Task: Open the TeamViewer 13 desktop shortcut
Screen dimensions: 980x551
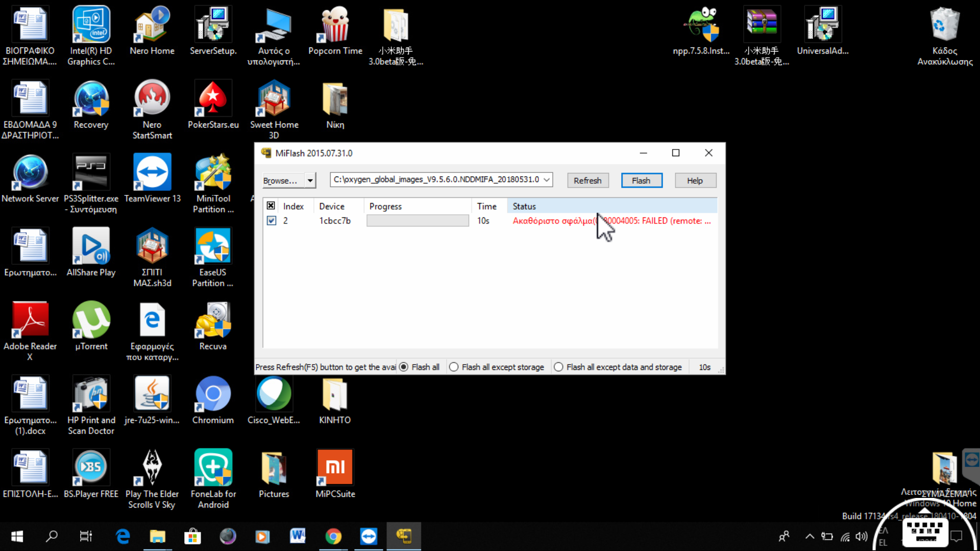Action: pyautogui.click(x=152, y=172)
